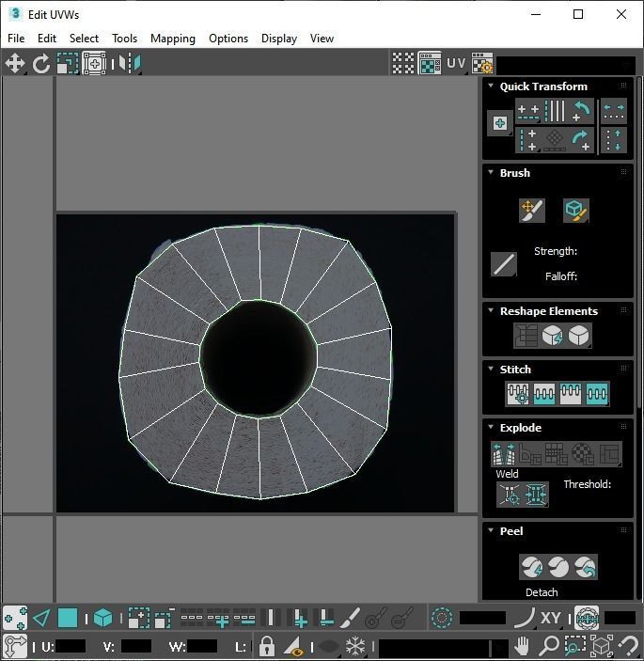Select the Rotate Selected Subobject tool
The height and width of the screenshot is (661, 644).
[x=41, y=64]
